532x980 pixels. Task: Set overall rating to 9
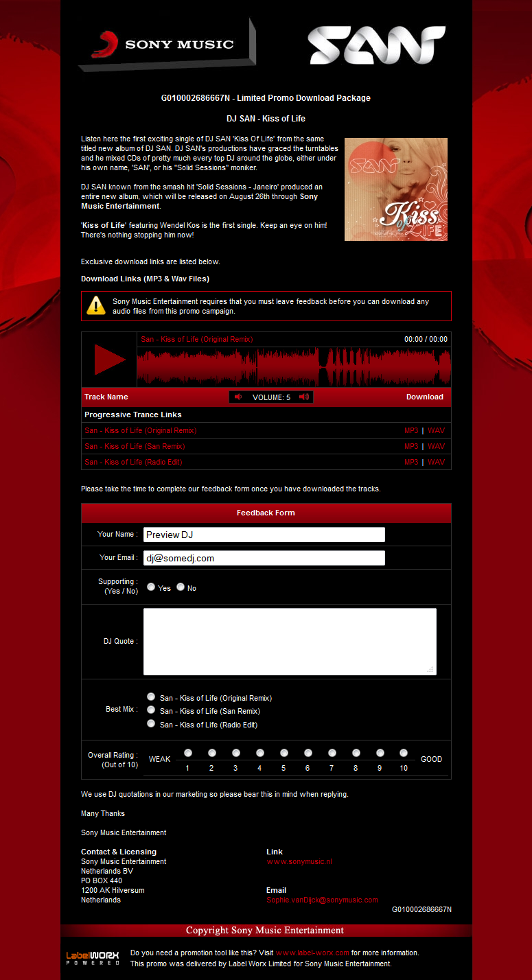(x=380, y=753)
